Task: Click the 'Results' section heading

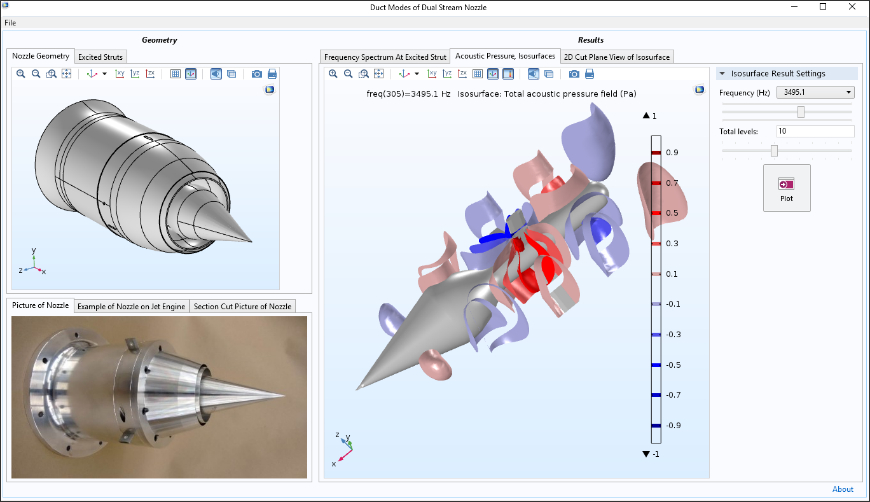Action: point(590,40)
